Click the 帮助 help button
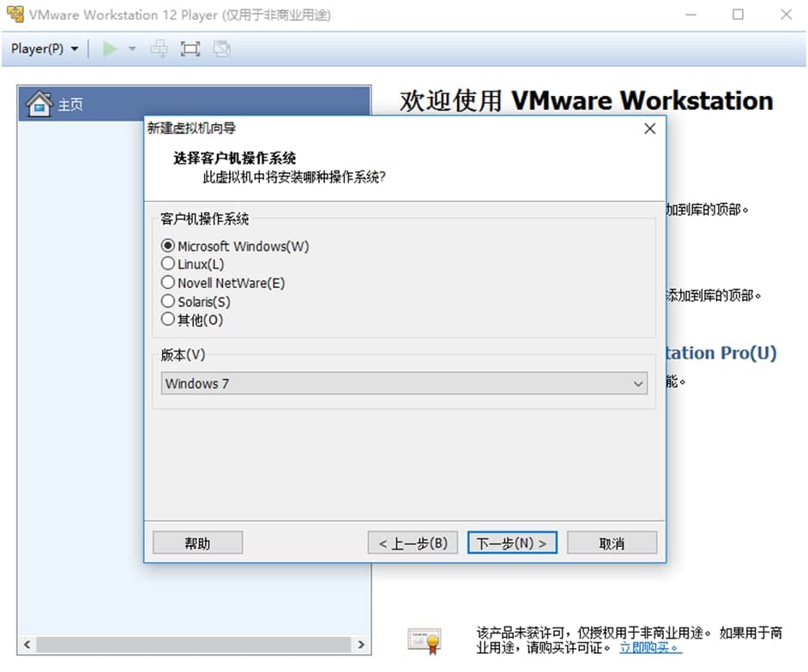The image size is (808, 672). click(x=197, y=543)
